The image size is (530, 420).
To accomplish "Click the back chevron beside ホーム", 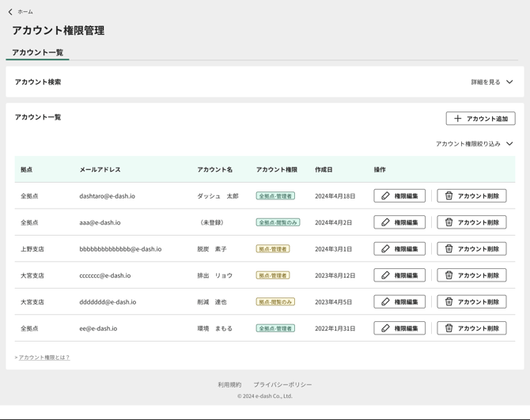I will point(10,12).
